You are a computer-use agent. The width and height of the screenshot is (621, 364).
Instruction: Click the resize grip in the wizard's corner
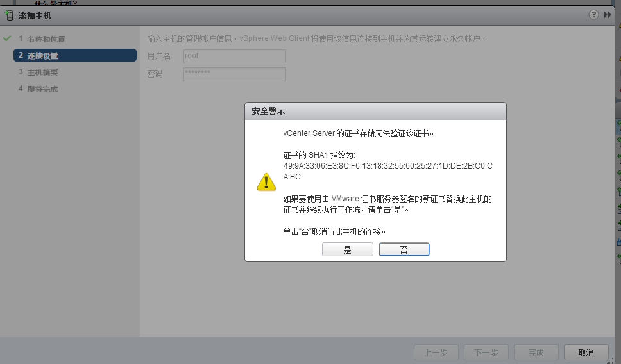tap(611, 360)
